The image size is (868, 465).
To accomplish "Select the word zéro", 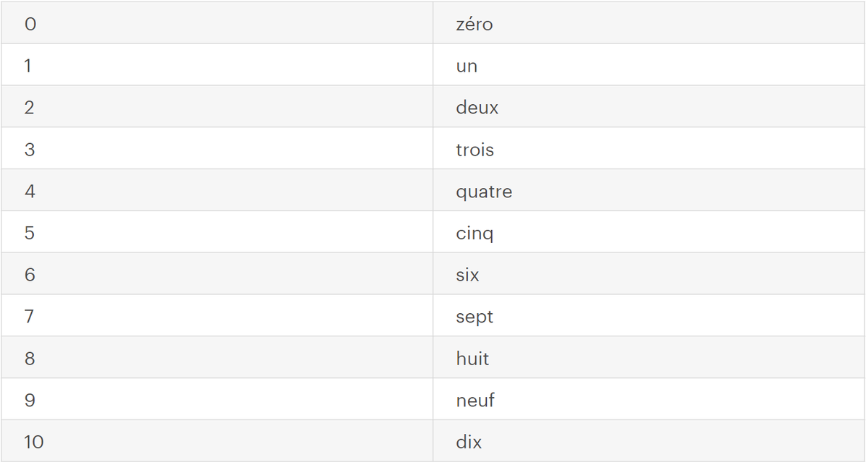I will tap(474, 24).
